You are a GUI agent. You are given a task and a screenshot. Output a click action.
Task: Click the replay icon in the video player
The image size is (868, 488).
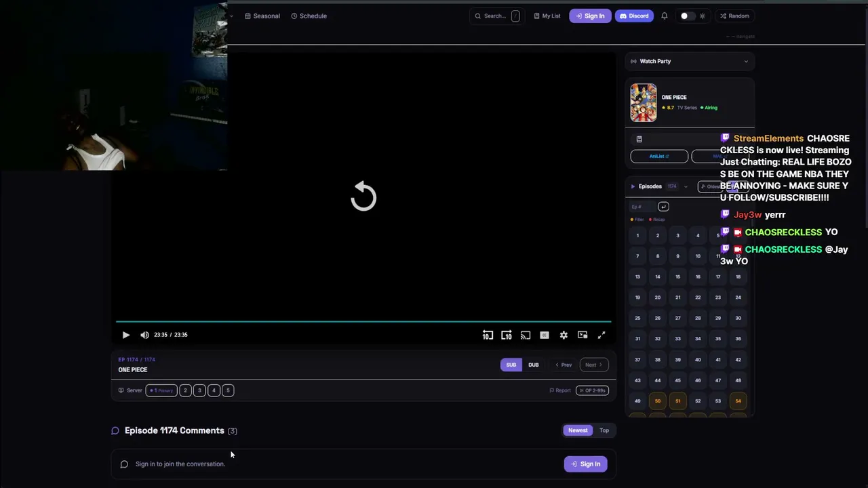(363, 197)
